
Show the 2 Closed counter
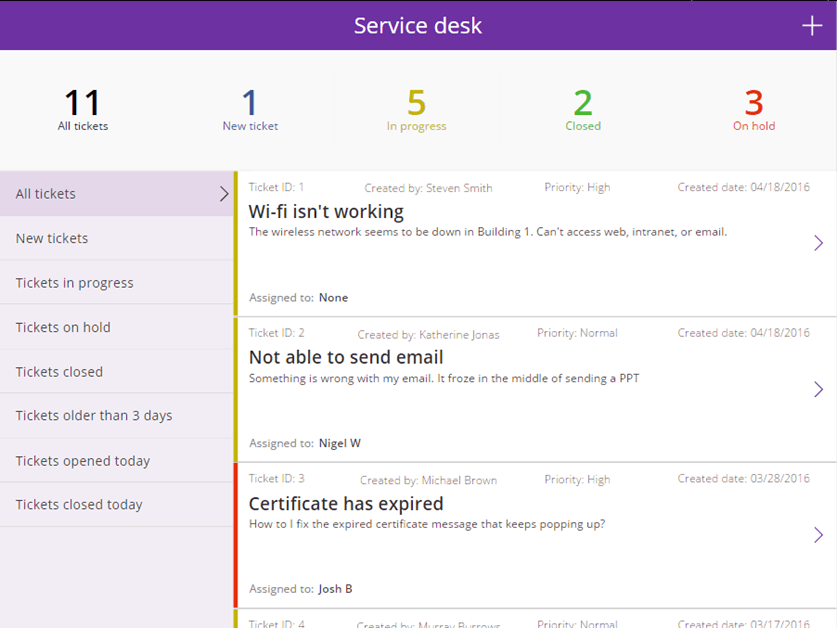tap(583, 109)
